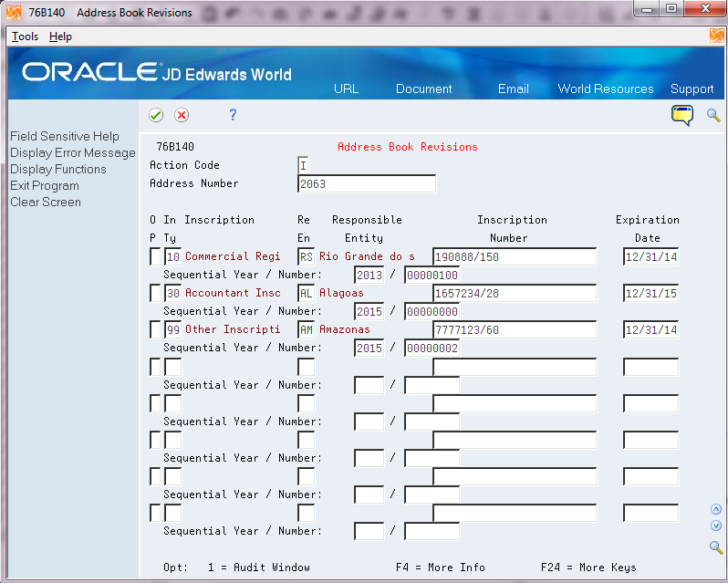The height and width of the screenshot is (583, 728).
Task: Click sequential year field showing 2013
Action: (x=369, y=275)
